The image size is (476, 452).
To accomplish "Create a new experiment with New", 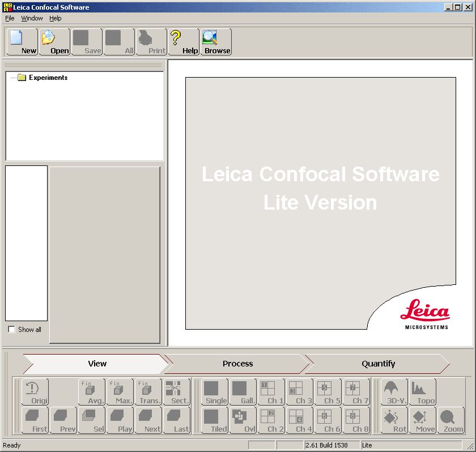I will pos(23,42).
